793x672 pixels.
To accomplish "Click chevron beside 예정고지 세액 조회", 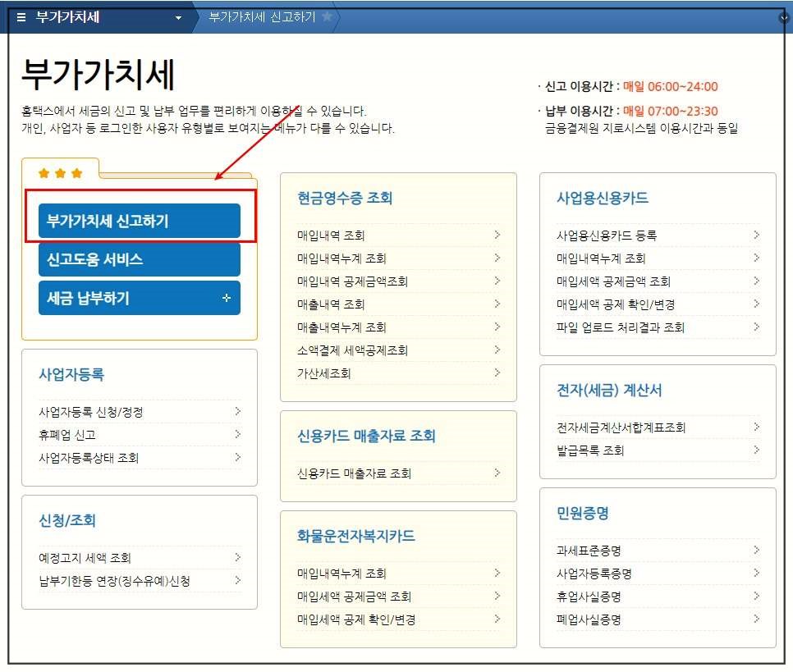I will (237, 557).
